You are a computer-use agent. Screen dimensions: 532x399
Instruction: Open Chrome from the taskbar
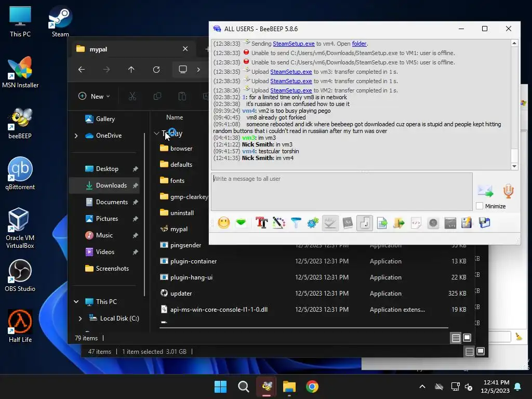pyautogui.click(x=312, y=387)
